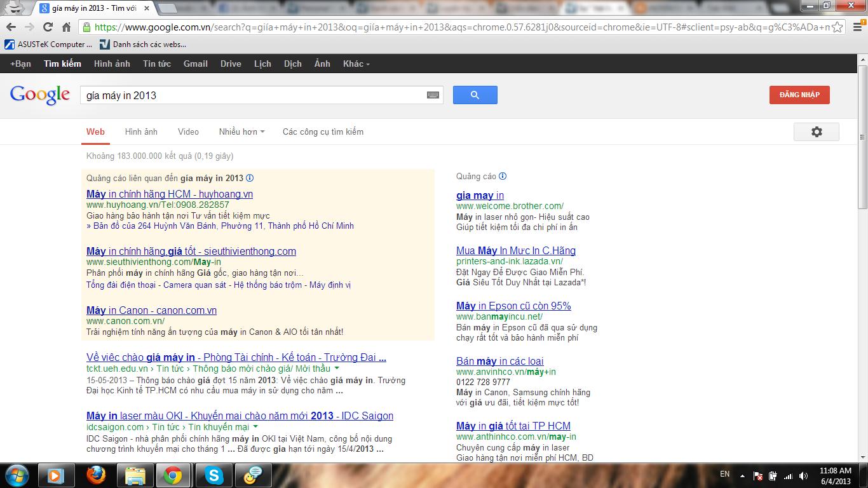Open Drive from the black bar
This screenshot has height=488, width=868.
click(x=231, y=64)
